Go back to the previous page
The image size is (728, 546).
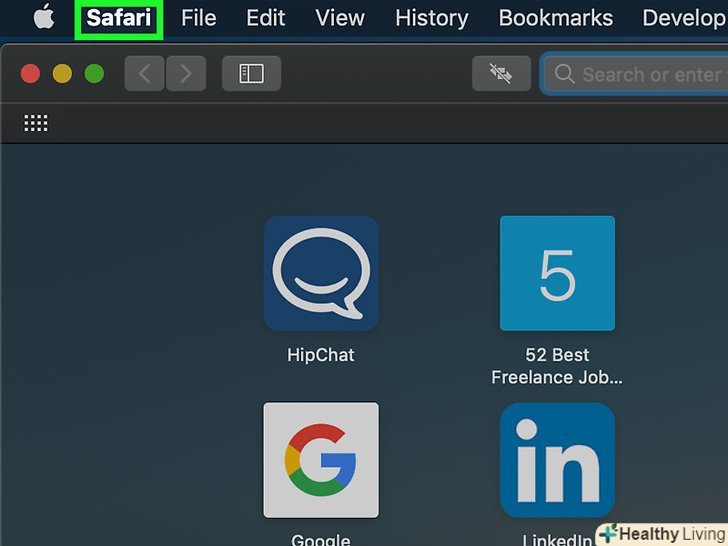(x=144, y=73)
